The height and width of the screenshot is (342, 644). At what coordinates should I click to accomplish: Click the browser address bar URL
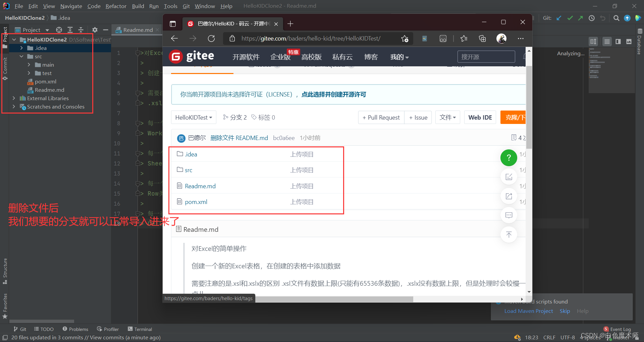[311, 39]
